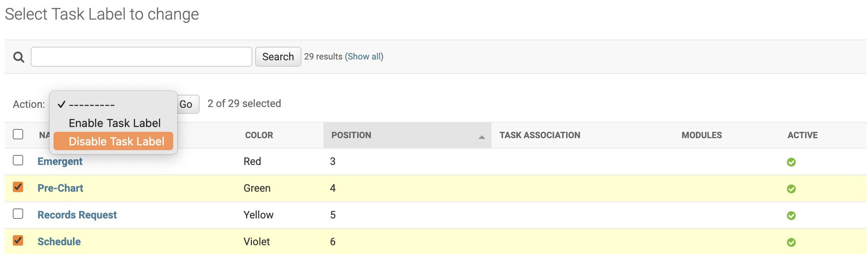Click the active checkmark icon for Emergent
The image size is (868, 254).
tap(791, 162)
